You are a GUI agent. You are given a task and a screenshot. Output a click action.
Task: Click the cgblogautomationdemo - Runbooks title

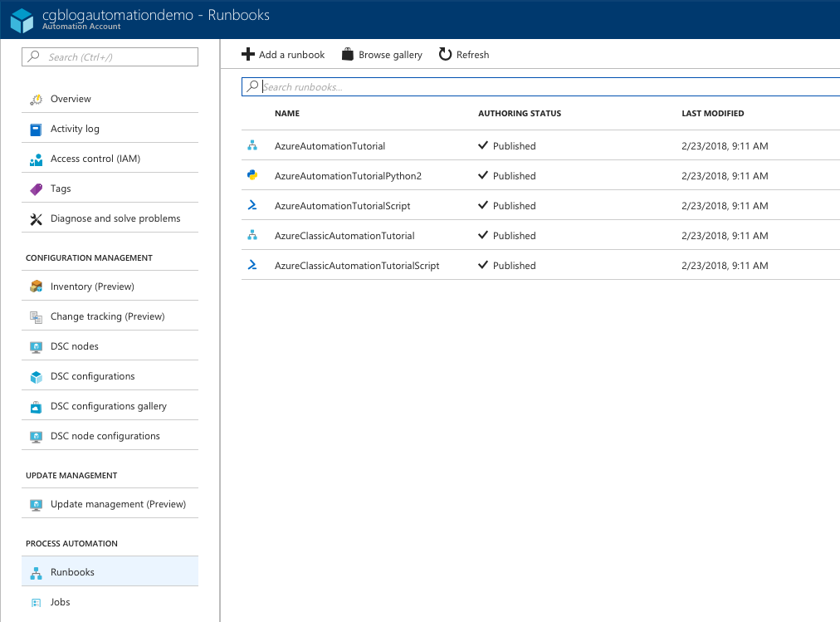[x=156, y=15]
